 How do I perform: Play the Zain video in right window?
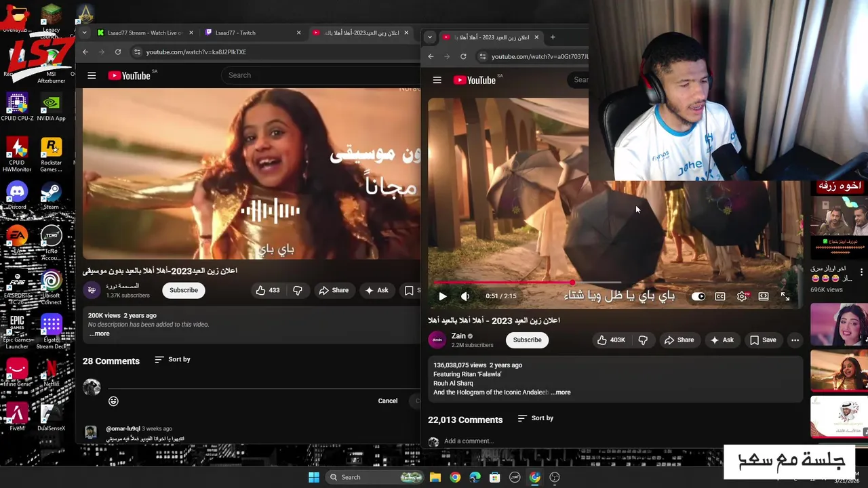click(442, 296)
